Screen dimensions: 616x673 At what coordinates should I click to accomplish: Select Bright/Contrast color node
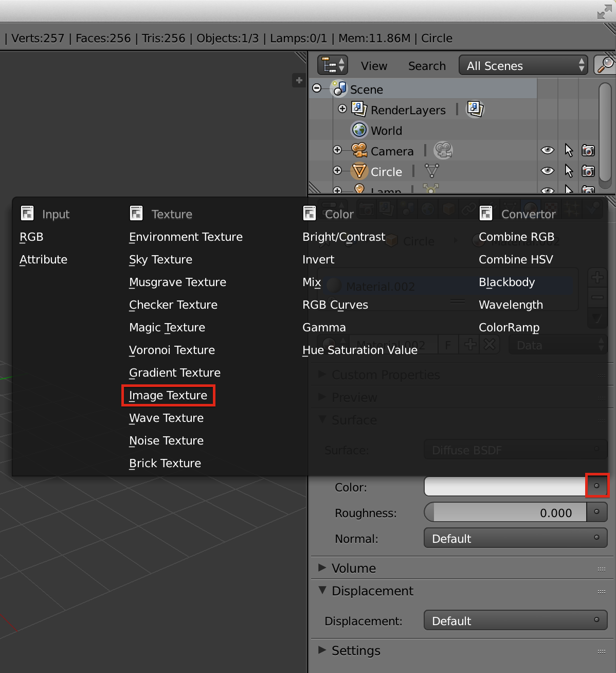point(343,237)
